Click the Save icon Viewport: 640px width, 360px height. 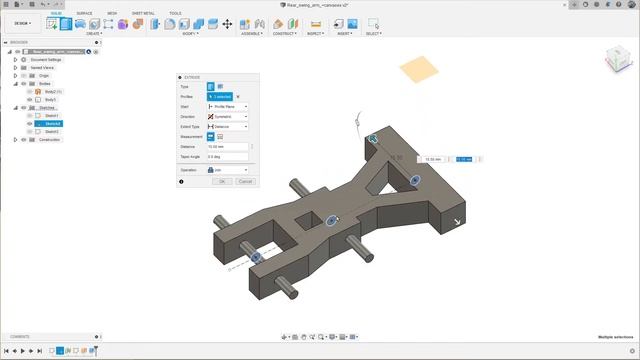(x=32, y=4)
